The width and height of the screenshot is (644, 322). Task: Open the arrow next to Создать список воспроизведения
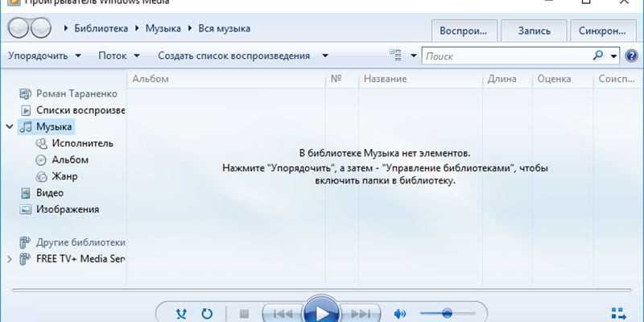325,56
